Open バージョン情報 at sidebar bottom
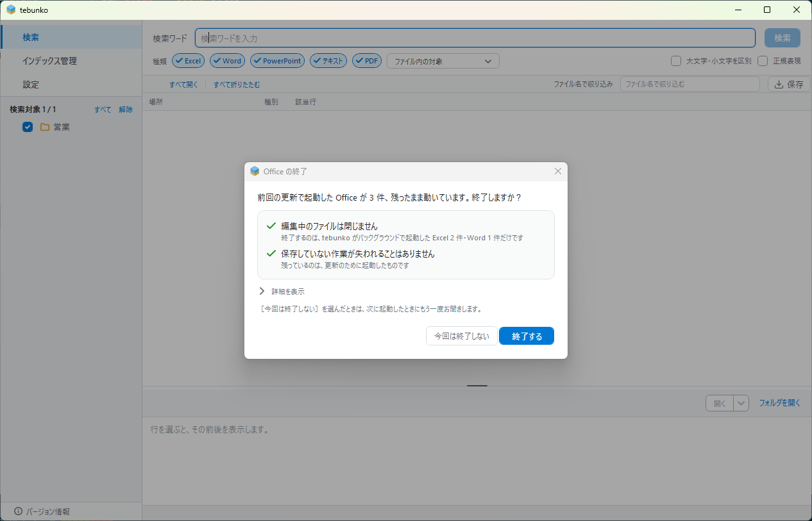This screenshot has width=812, height=521. pos(42,511)
